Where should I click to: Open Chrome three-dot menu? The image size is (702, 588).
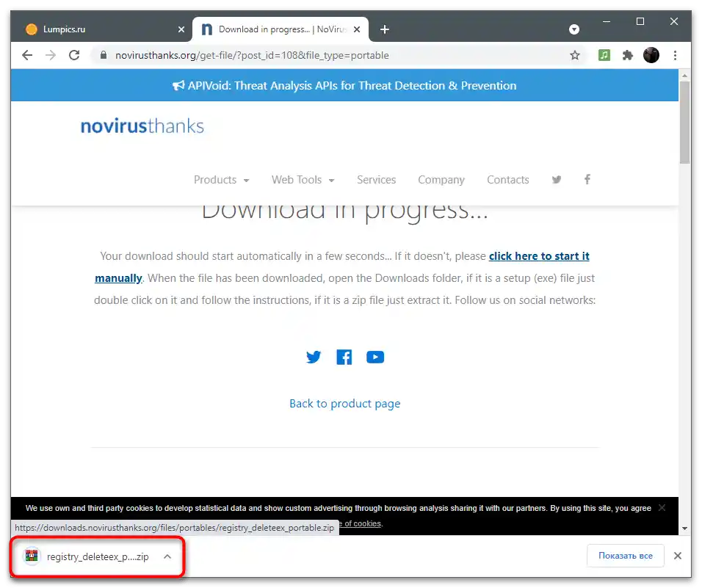(675, 55)
